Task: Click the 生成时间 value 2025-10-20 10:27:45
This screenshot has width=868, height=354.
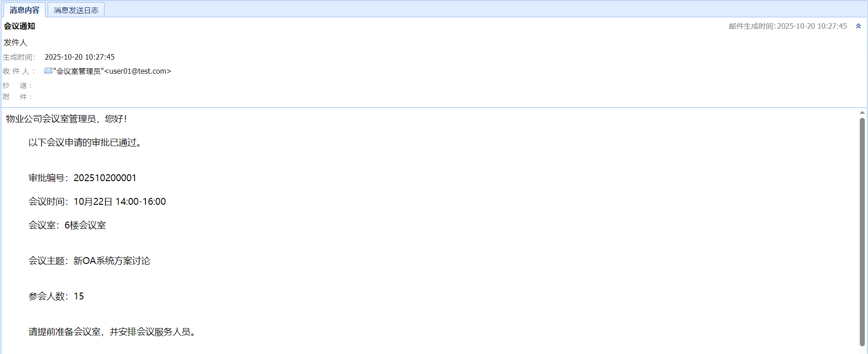Action: tap(80, 57)
